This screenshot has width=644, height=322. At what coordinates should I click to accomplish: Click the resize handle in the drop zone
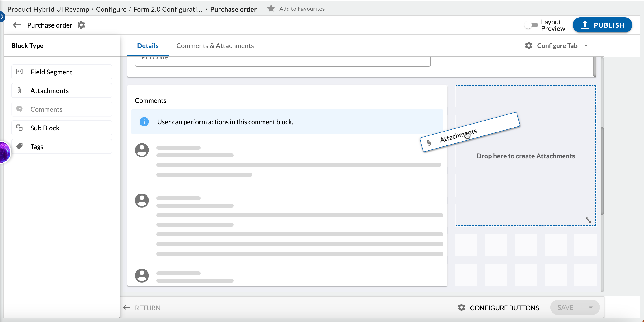588,220
